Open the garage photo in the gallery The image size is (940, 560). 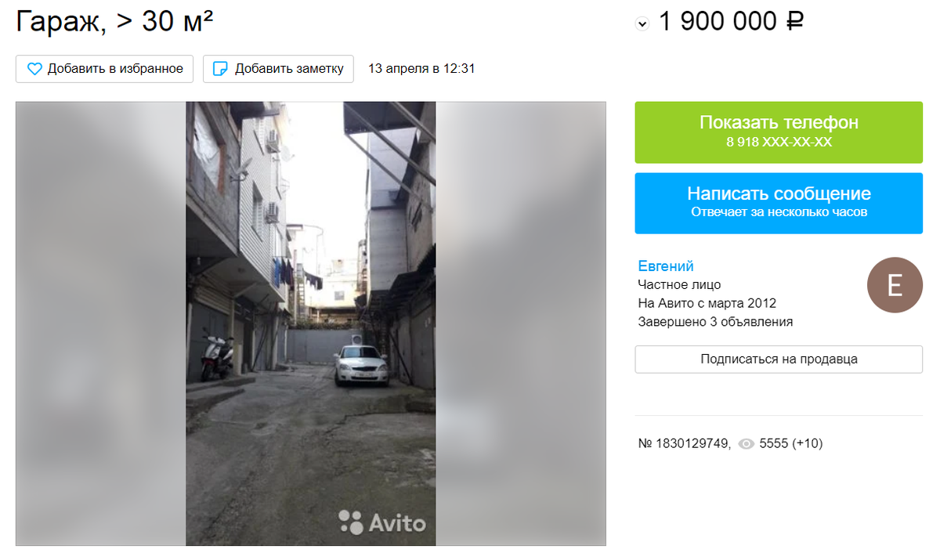[310, 323]
